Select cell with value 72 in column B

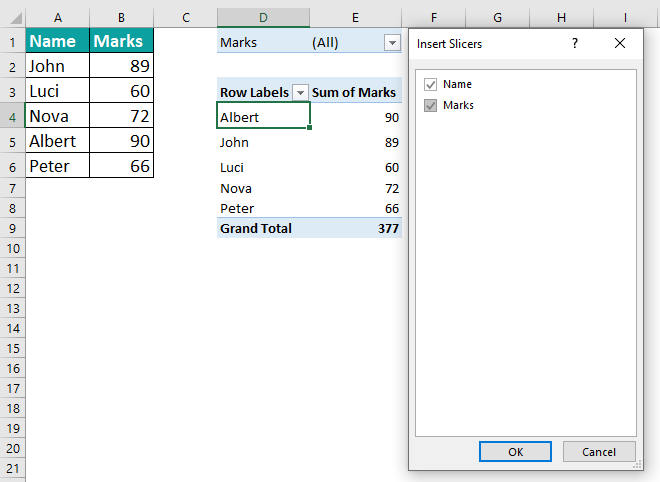[121, 115]
